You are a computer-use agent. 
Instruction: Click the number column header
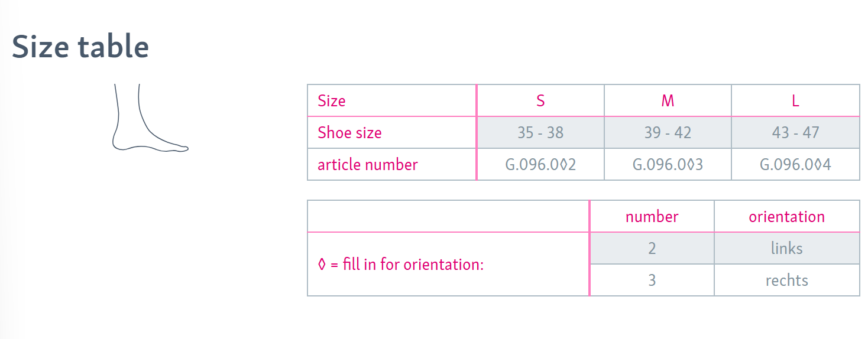click(x=652, y=217)
